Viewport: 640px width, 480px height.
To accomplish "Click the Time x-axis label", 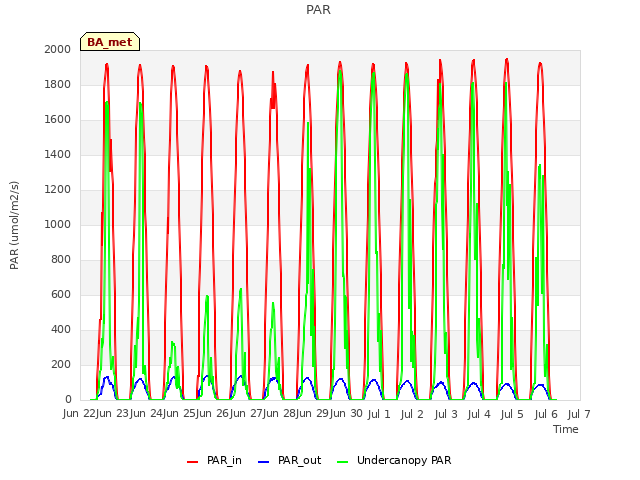I will pyautogui.click(x=566, y=429).
